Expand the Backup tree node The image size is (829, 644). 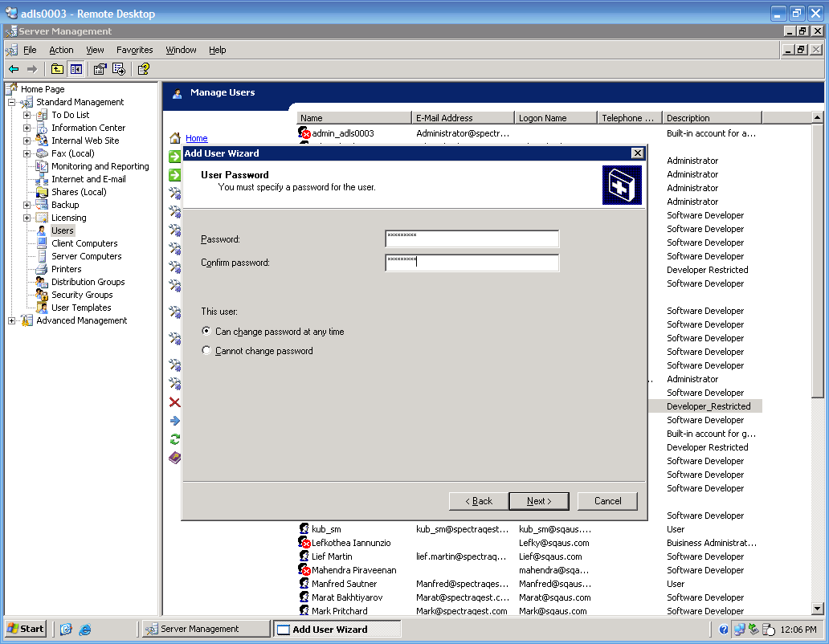(x=27, y=205)
